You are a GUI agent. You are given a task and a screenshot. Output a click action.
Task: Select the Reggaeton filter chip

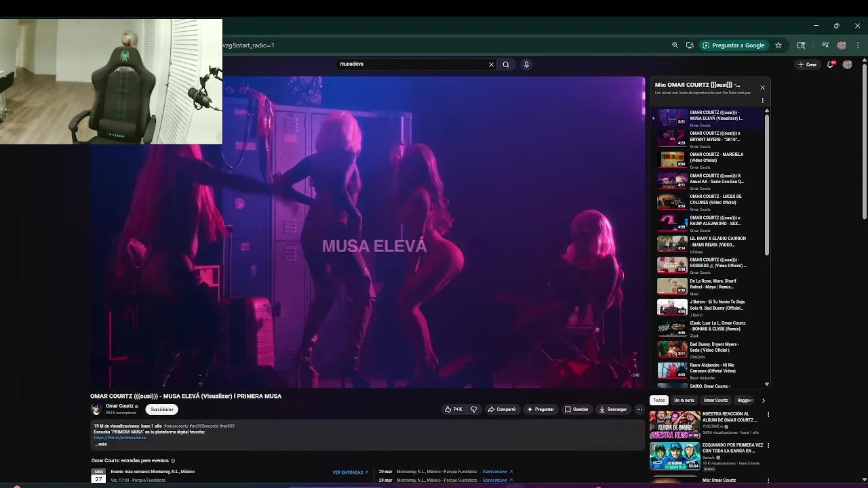(x=745, y=401)
